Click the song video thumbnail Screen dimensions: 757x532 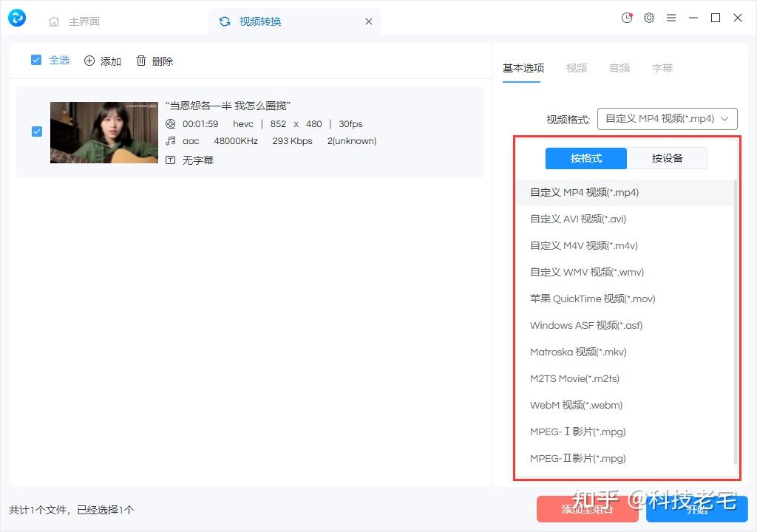(103, 132)
